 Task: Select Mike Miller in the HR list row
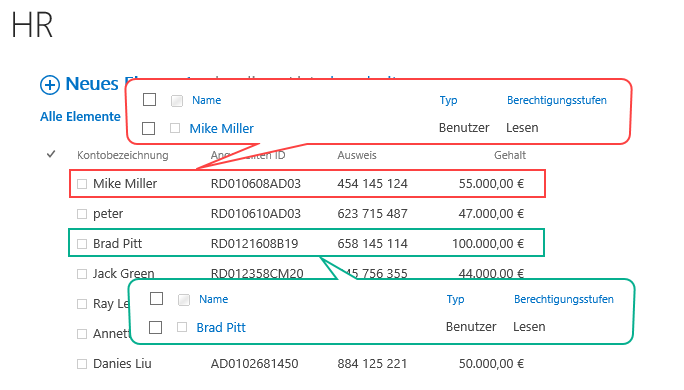click(x=125, y=184)
